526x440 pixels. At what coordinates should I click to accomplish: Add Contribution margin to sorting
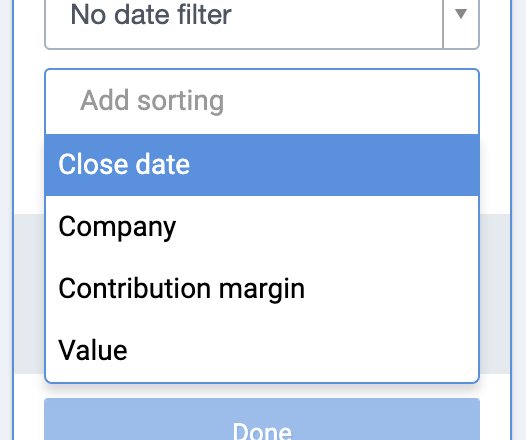(x=262, y=289)
